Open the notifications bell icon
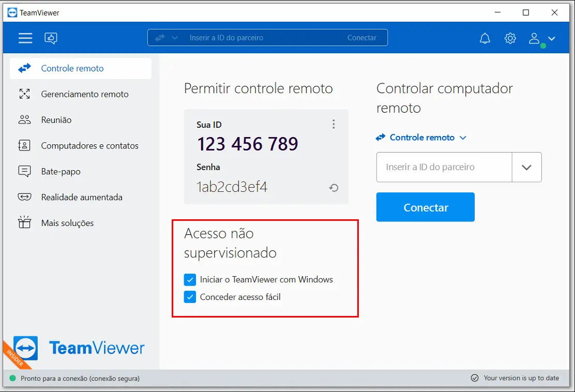 485,38
